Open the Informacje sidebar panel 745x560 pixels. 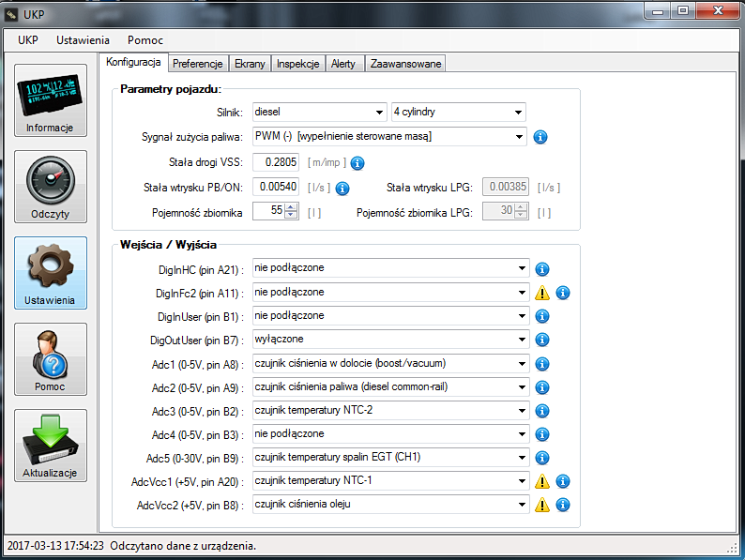tap(51, 99)
